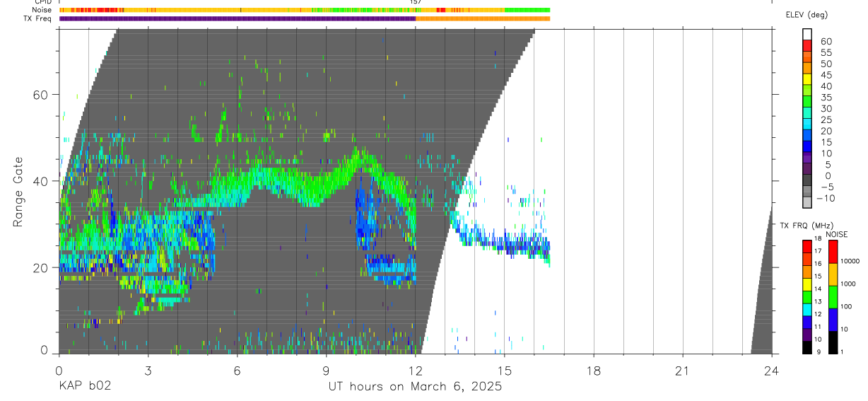Pick the green NOISE colorbar segment between 100 and 1000
This screenshot has width=868, height=401.
coord(834,297)
